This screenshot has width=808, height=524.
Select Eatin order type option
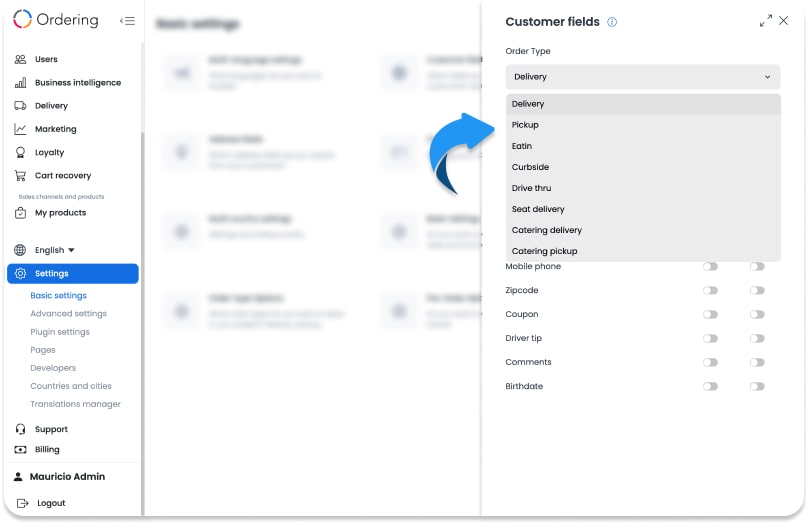[643, 146]
